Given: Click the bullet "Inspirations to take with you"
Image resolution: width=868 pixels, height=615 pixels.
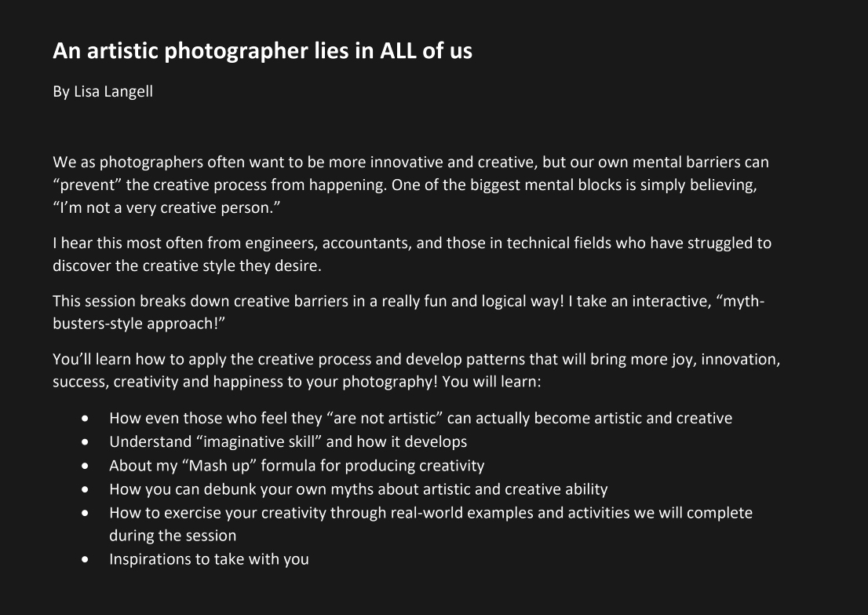Looking at the screenshot, I should (x=209, y=559).
